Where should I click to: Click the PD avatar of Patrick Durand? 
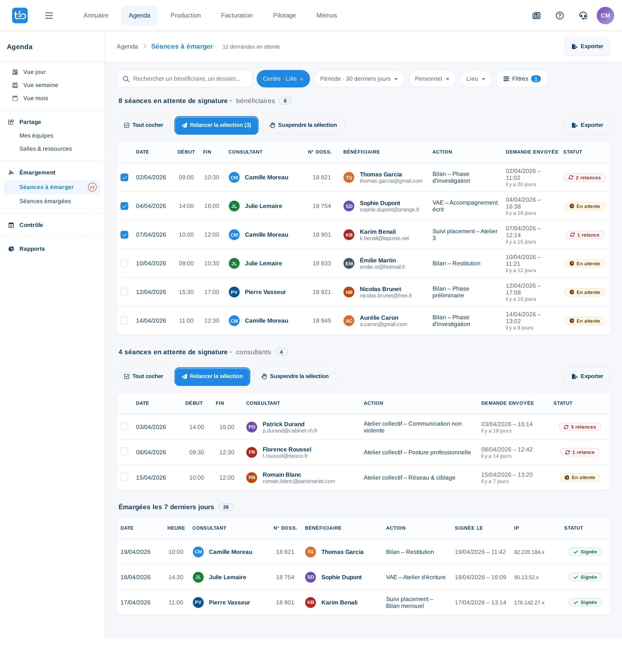click(x=252, y=427)
